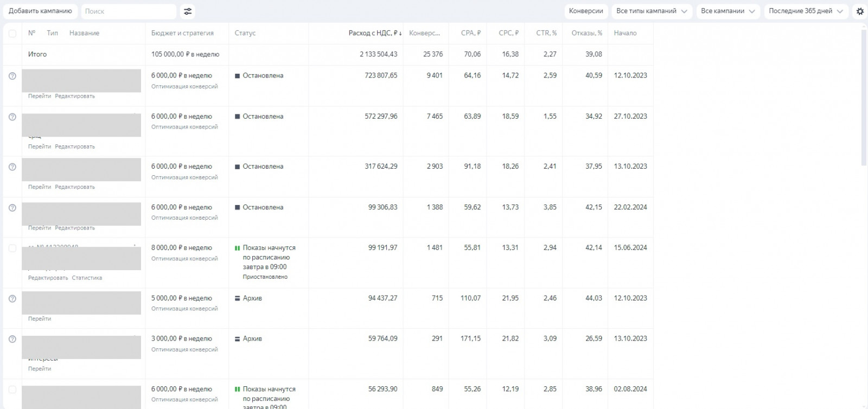
Task: Open table settings gear icon
Action: pos(860,11)
